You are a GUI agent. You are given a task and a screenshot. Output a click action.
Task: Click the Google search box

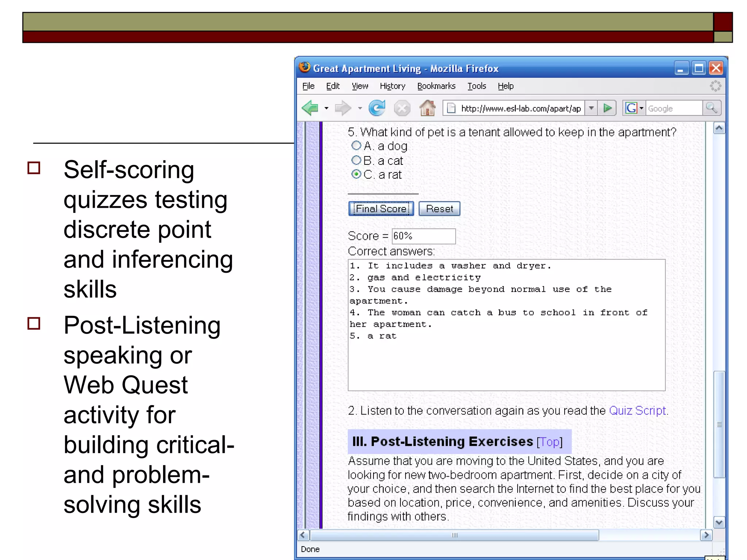pos(674,108)
